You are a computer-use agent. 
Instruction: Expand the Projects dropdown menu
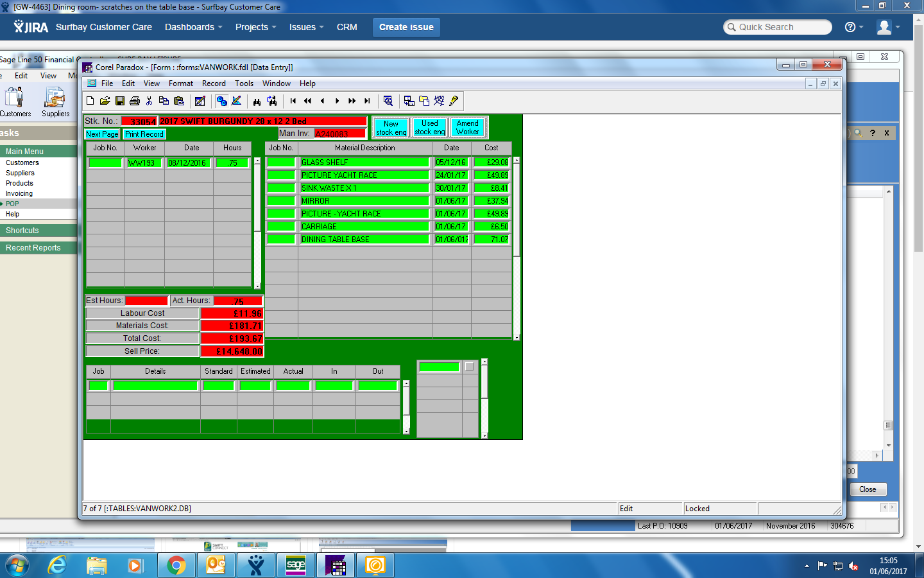tap(255, 27)
